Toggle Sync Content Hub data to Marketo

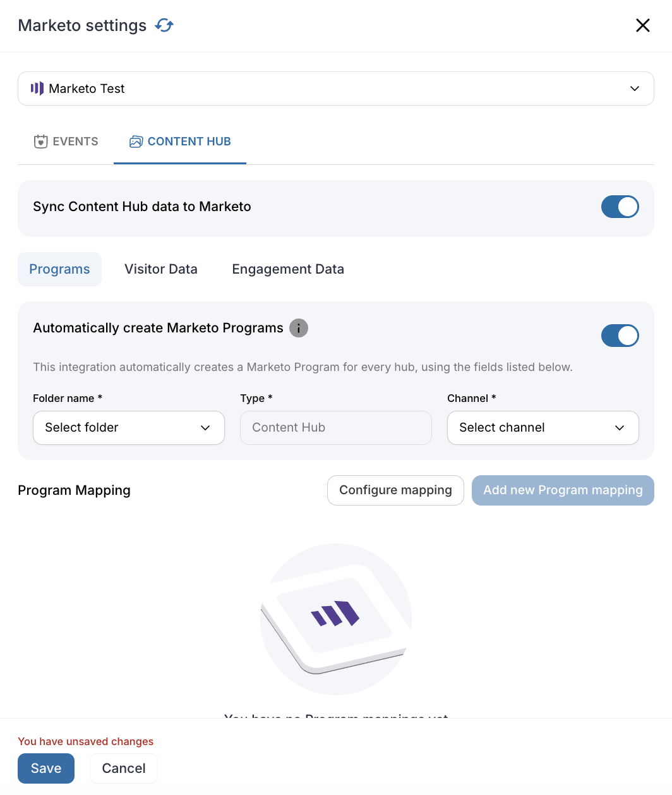620,207
